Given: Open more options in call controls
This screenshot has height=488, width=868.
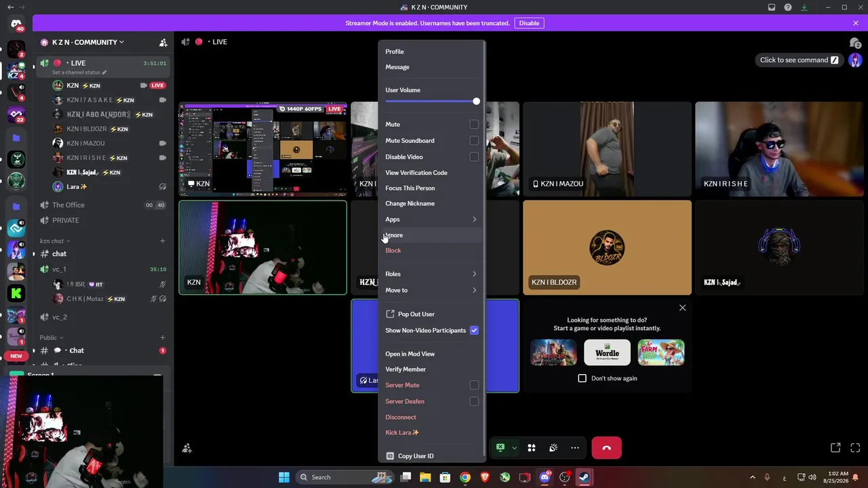Looking at the screenshot, I should (575, 447).
